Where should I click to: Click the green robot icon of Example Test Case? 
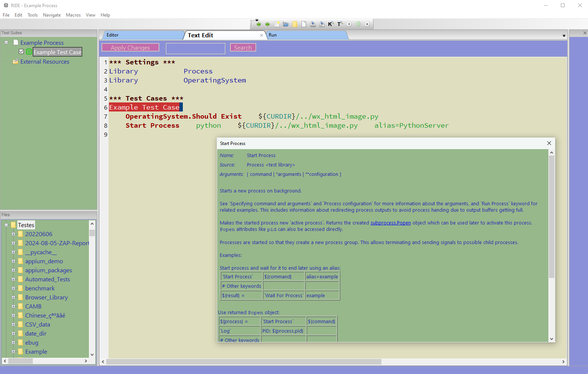(x=29, y=52)
